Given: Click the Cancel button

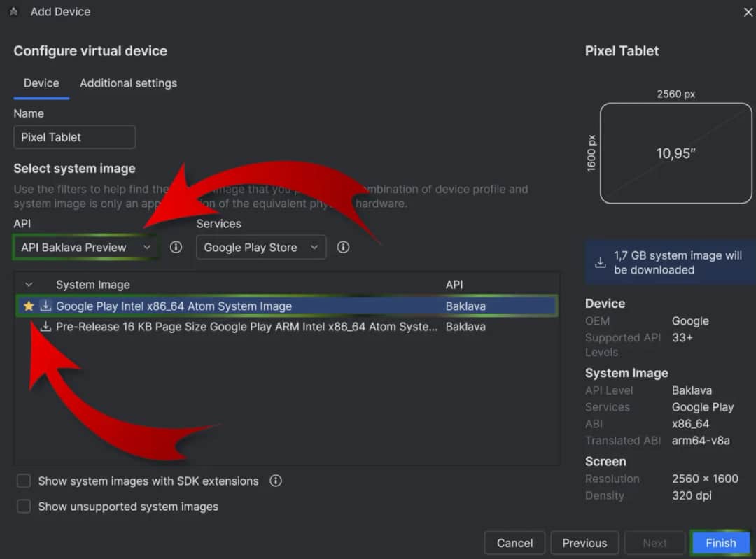Looking at the screenshot, I should click(514, 543).
